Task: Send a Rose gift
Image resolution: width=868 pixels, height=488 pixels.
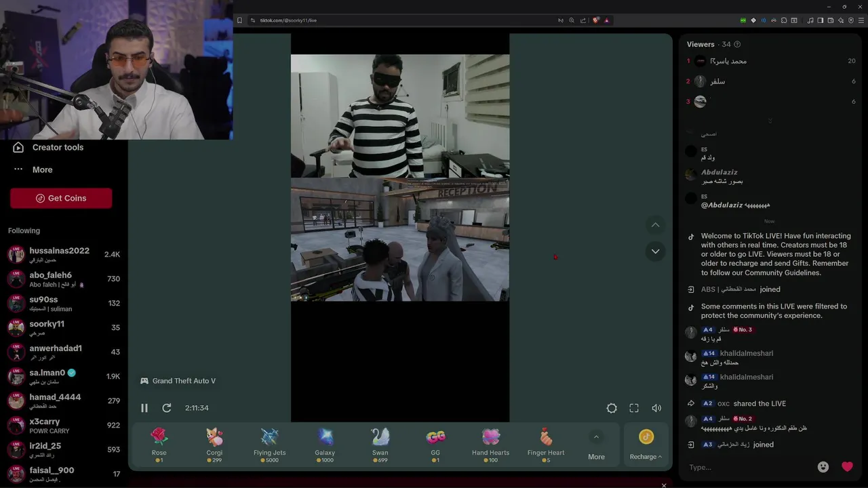Action: click(x=159, y=445)
